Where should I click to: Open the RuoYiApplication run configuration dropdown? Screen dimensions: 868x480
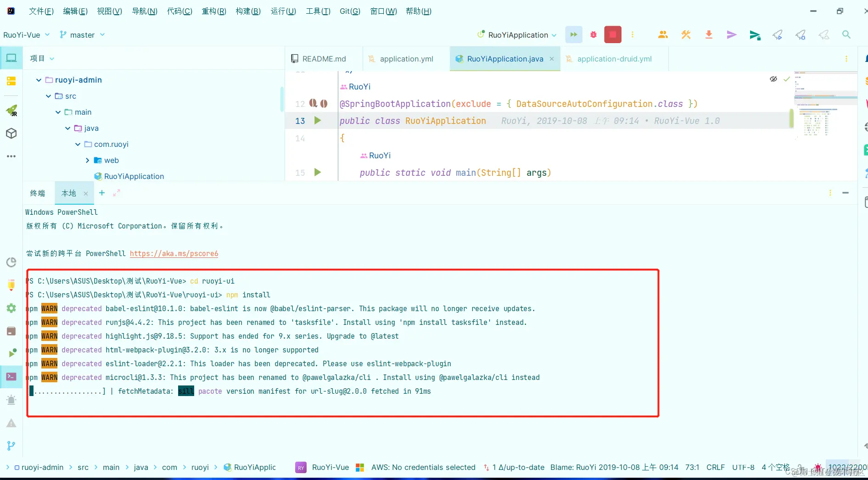click(x=517, y=35)
